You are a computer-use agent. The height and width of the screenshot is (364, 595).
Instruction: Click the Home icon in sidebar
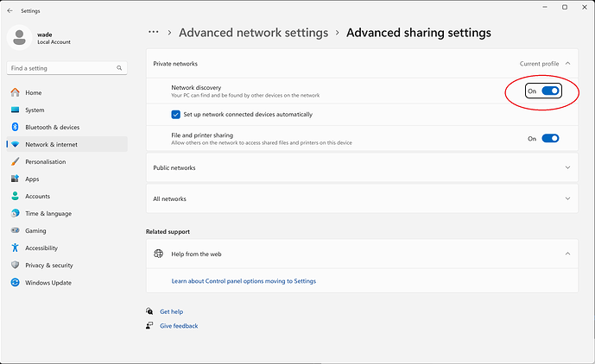click(x=16, y=92)
